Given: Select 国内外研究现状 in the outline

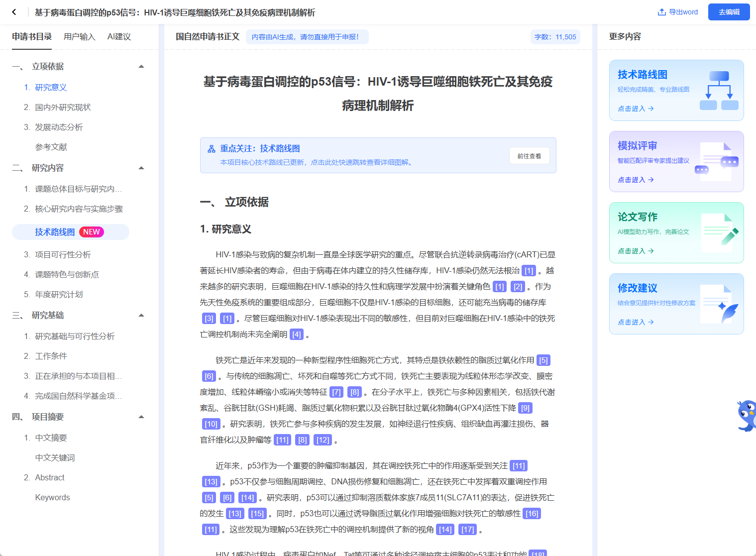Looking at the screenshot, I should [63, 108].
